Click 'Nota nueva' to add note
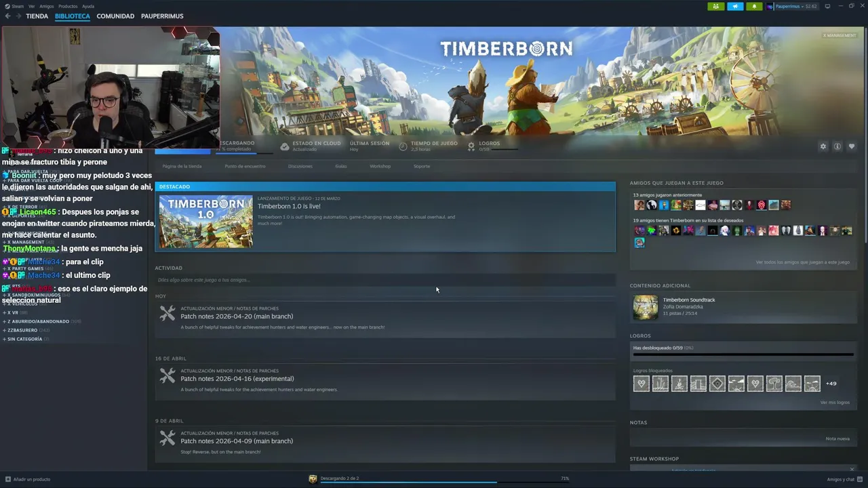Image resolution: width=868 pixels, height=488 pixels. point(837,439)
